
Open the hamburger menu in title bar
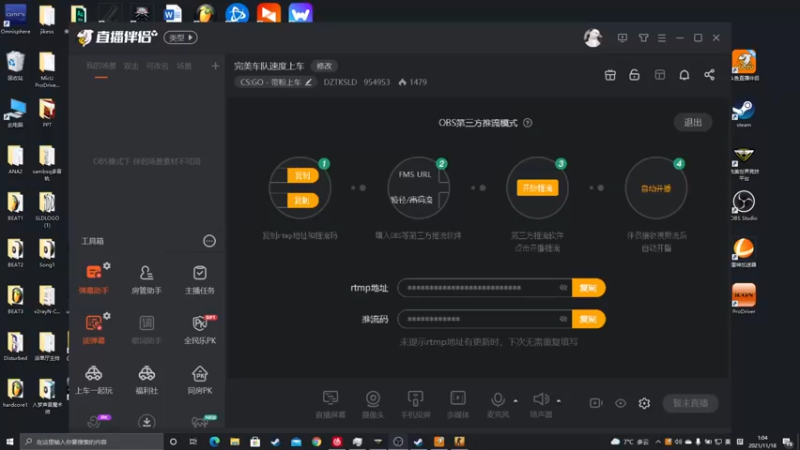click(x=662, y=38)
